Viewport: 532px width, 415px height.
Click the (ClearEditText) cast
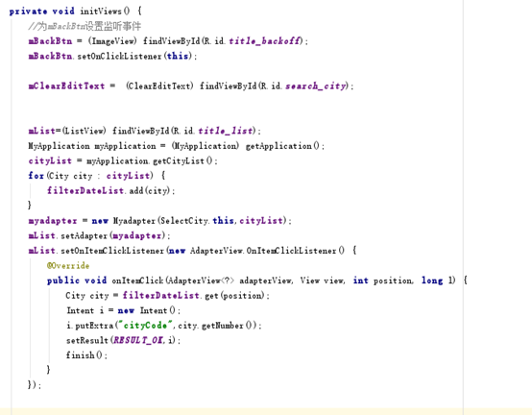pyautogui.click(x=159, y=85)
